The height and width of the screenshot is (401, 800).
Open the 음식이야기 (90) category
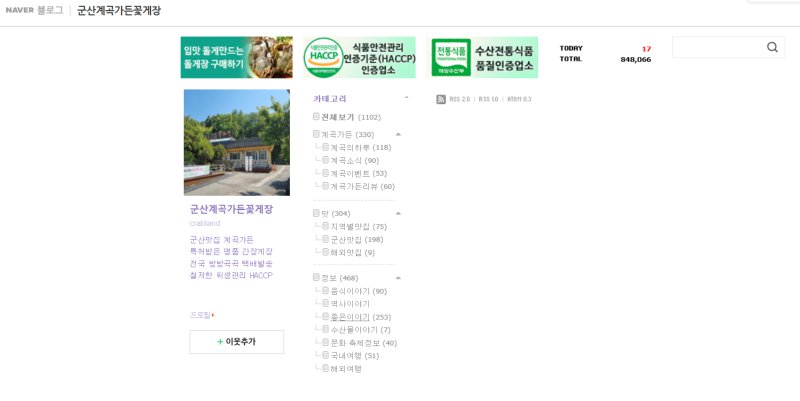[358, 291]
